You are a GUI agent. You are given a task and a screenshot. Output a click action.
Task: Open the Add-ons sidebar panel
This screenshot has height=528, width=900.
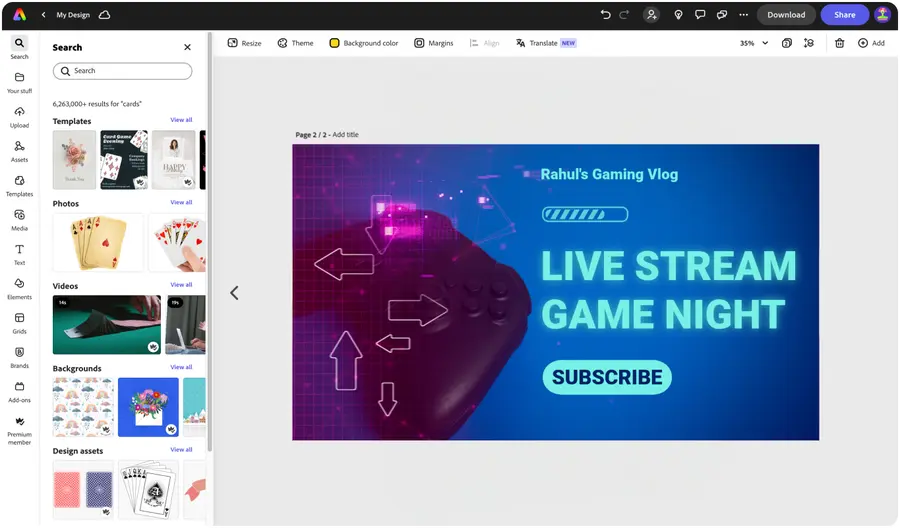pos(19,391)
